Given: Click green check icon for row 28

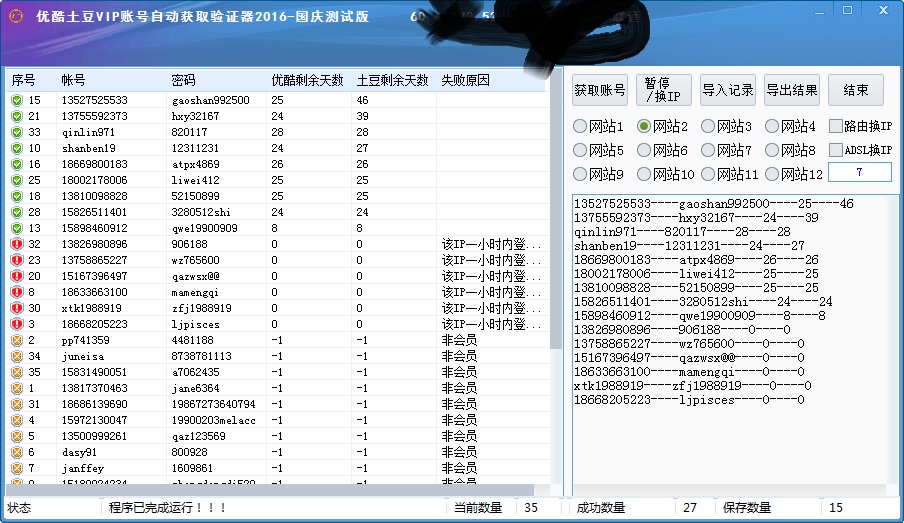Looking at the screenshot, I should (x=17, y=212).
